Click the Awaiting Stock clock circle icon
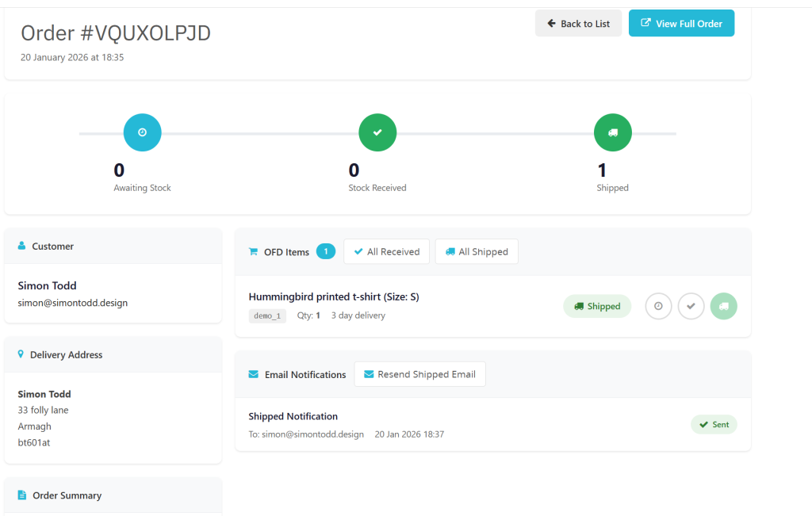Screen dimensions: 812x516 (x=142, y=132)
